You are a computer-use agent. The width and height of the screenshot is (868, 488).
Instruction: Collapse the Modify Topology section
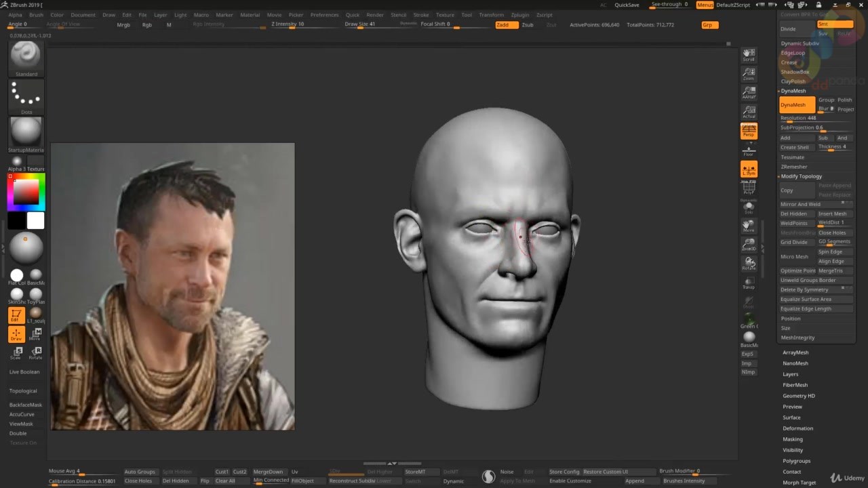pos(801,176)
